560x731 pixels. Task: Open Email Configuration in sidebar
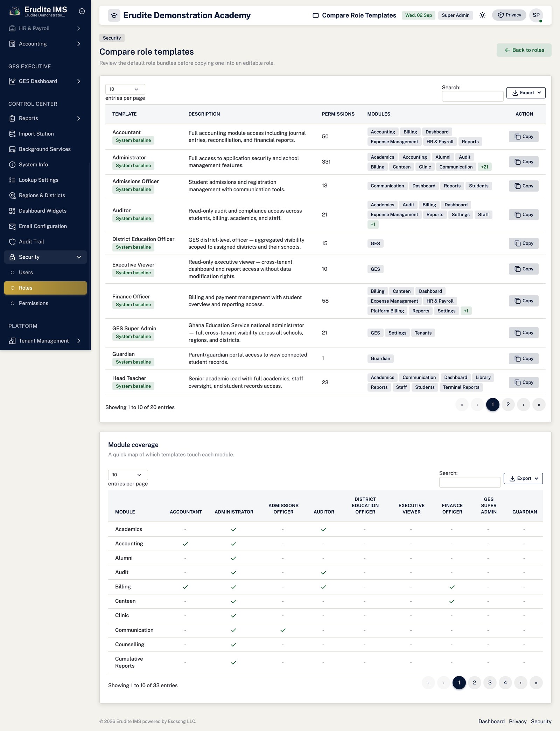45,226
